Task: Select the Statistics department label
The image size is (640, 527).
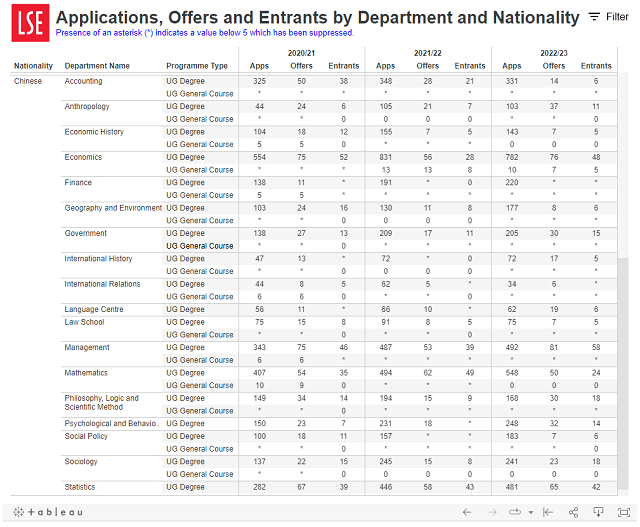Action: coord(80,487)
